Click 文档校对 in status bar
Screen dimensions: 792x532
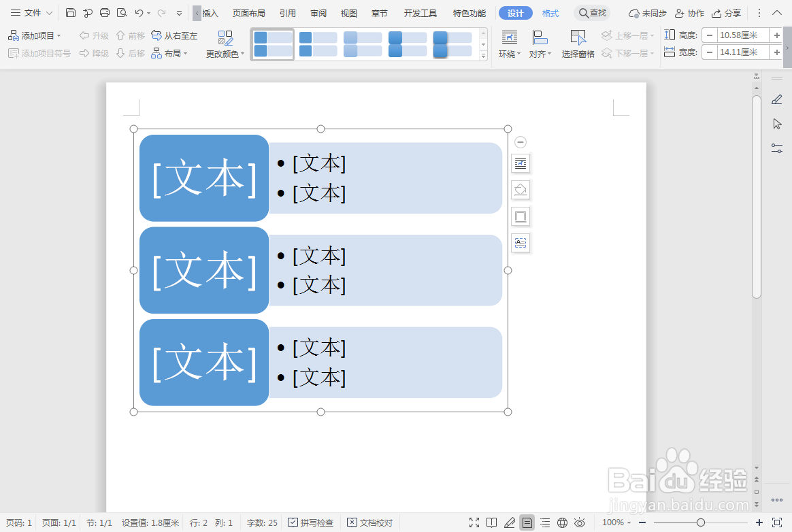tap(369, 522)
